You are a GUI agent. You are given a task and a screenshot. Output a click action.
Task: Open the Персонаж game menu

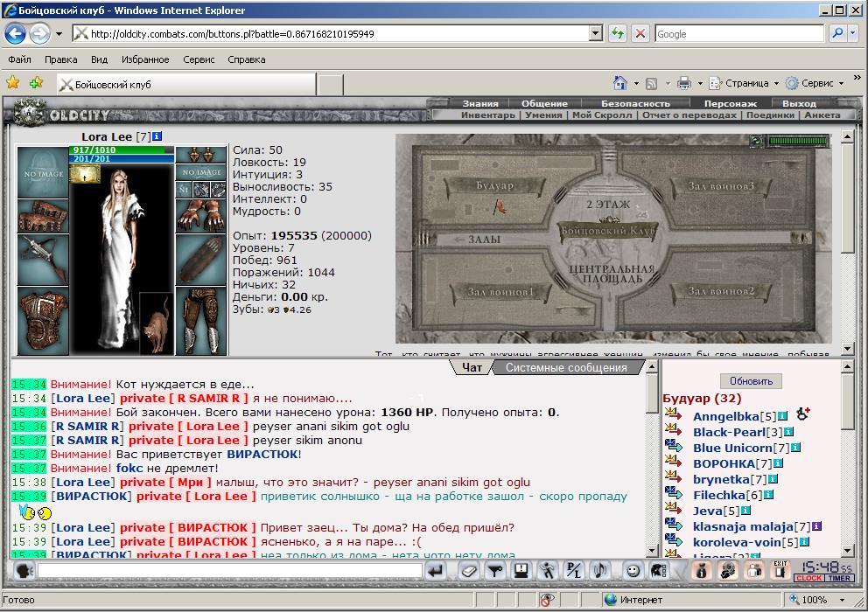[x=730, y=103]
